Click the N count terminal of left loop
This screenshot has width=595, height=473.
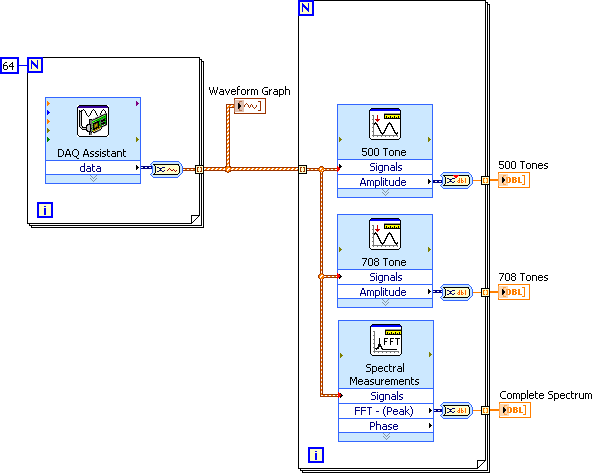[x=35, y=65]
